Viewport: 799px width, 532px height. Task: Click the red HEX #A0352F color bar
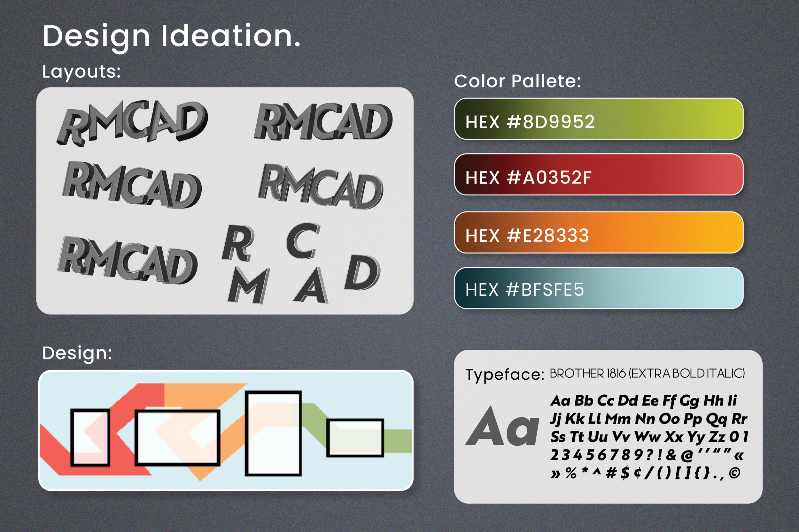click(x=598, y=174)
